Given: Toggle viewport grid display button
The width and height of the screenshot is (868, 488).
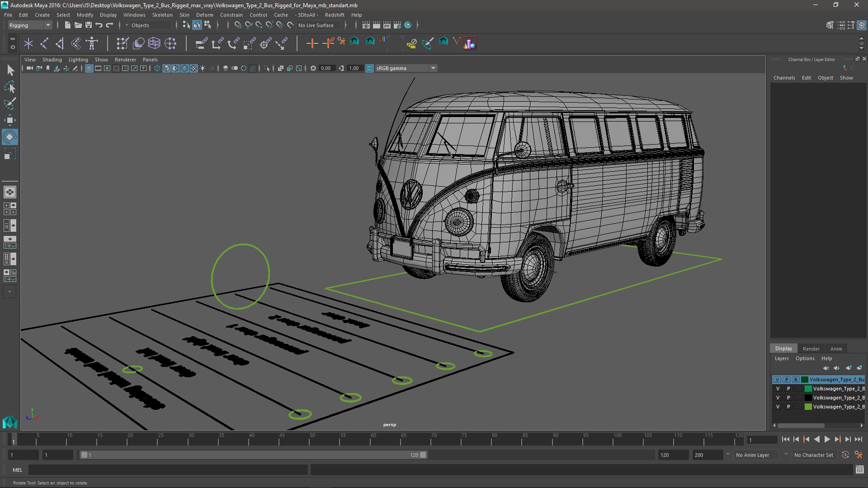Looking at the screenshot, I should coord(89,68).
